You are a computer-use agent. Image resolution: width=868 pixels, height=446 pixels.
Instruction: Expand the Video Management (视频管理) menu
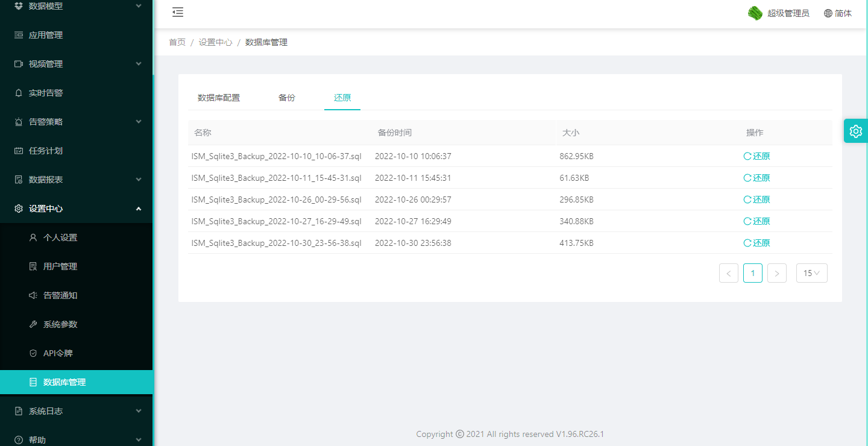coord(76,64)
